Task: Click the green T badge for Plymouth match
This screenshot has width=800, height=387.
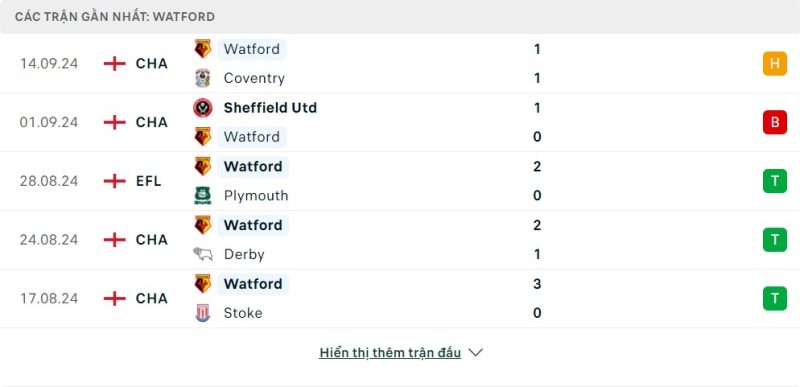Action: coord(774,181)
